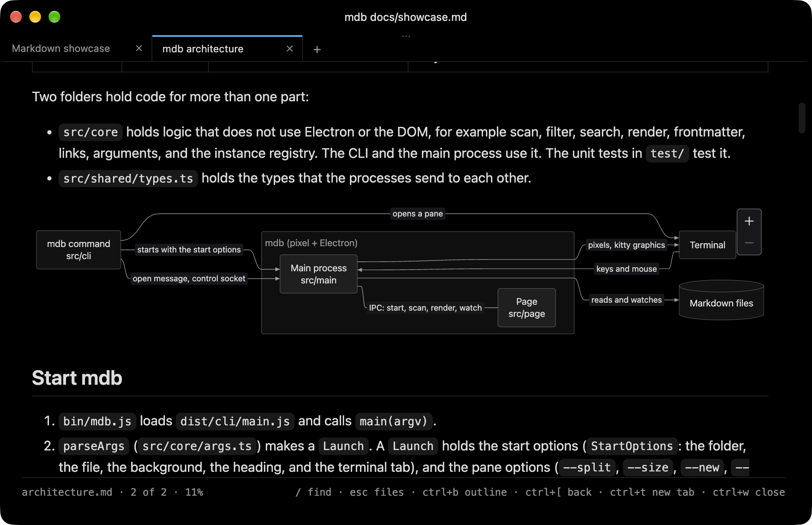This screenshot has width=812, height=525.
Task: Click the parseArgs inline code
Action: (94, 447)
